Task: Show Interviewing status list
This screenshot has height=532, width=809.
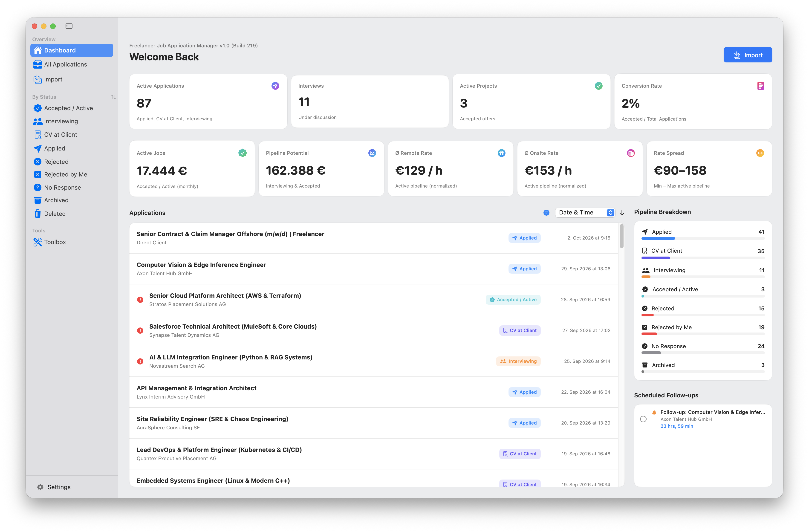Action: 72,121
